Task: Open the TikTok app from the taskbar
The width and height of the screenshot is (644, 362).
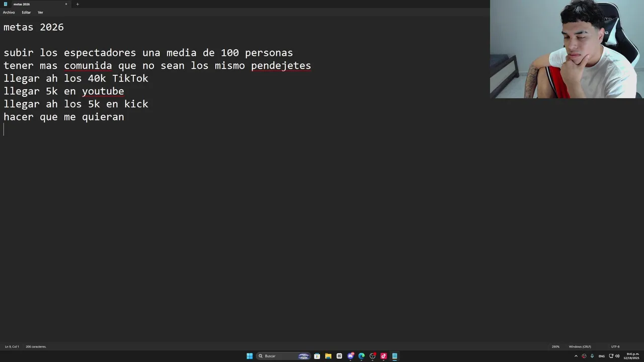Action: click(383, 356)
